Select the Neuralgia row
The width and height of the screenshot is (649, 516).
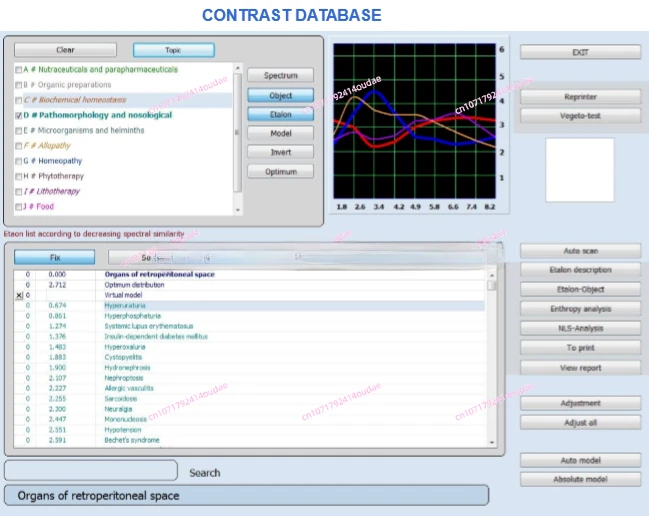point(250,409)
